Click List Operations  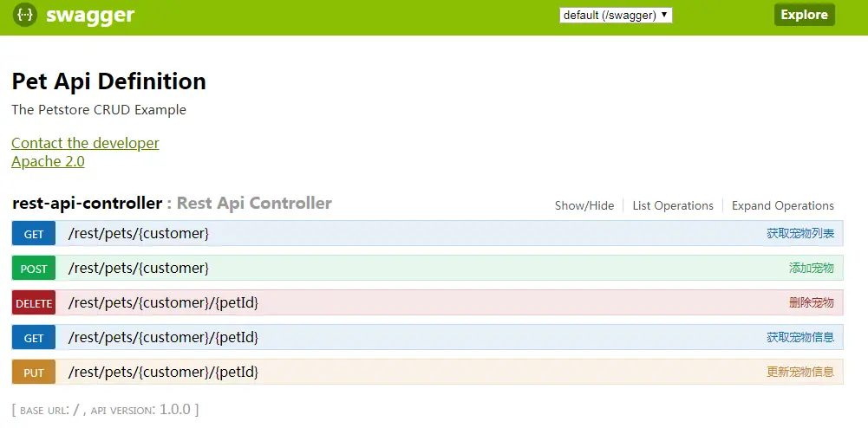pos(673,205)
